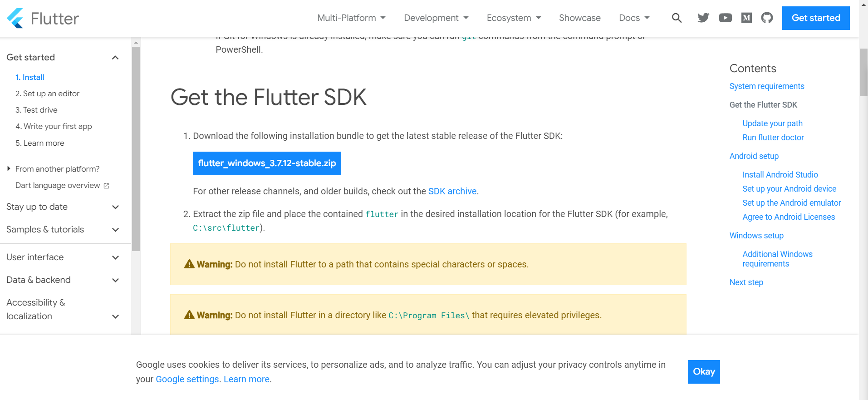Open Flutter's Medium blog icon
This screenshot has height=400, width=868.
pos(746,18)
